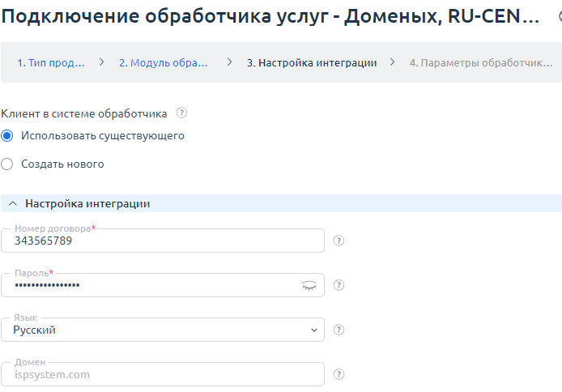
Task: Click help icon next to Номер договора field
Action: pyautogui.click(x=339, y=241)
